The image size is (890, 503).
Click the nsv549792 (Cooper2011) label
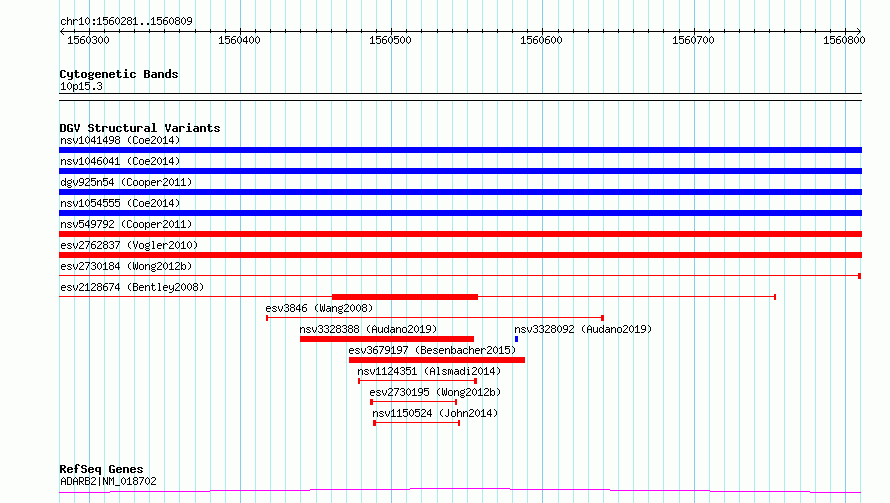point(126,224)
